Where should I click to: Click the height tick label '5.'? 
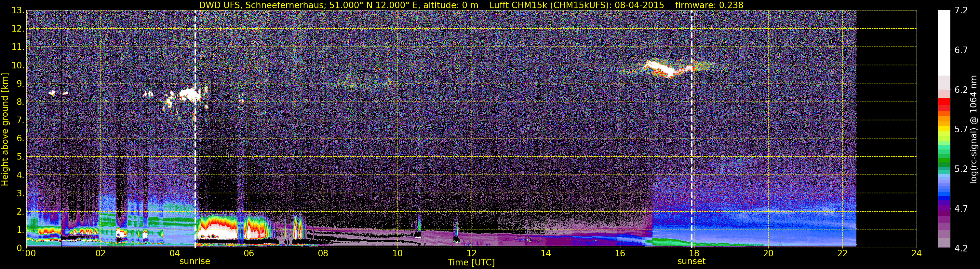[x=20, y=157]
